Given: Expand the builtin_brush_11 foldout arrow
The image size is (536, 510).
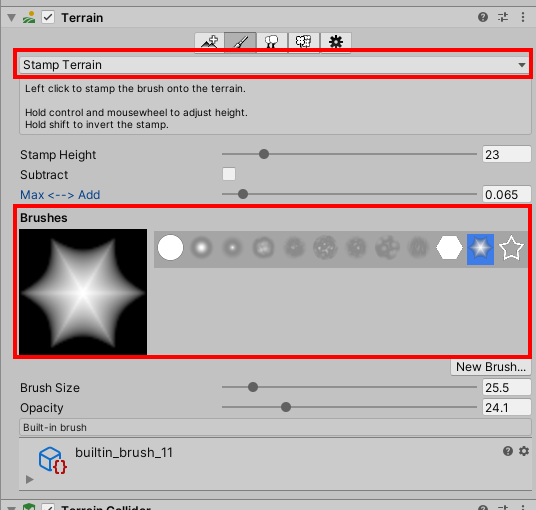Looking at the screenshot, I should pos(30,479).
